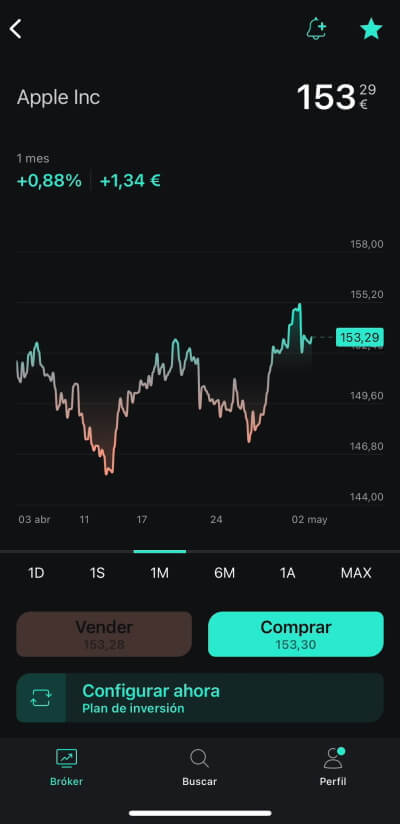Tap the chart's highest peak point
The image size is (400, 824).
[x=300, y=304]
